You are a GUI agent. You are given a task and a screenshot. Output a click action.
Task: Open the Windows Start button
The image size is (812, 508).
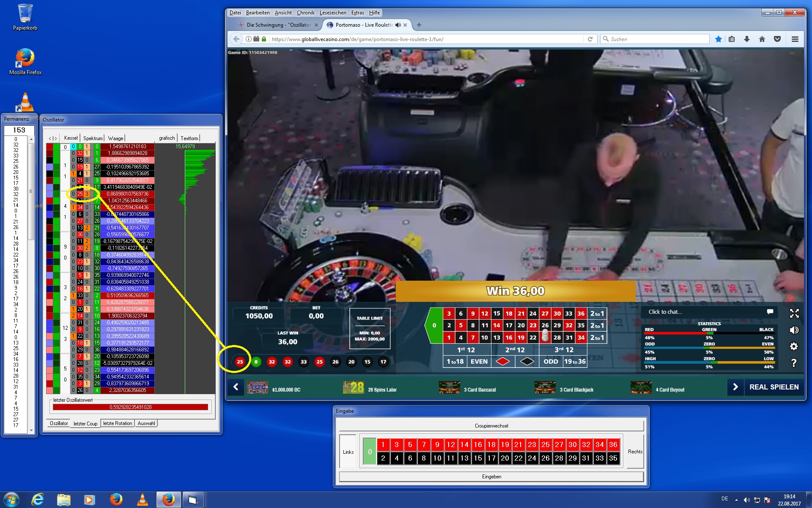11,500
